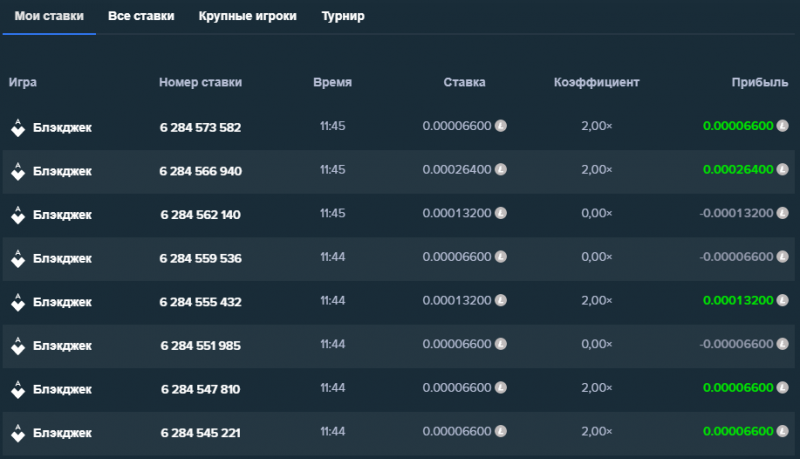800x459 pixels.
Task: Click Litecoin coin beside stake in row 6 284 551 985
Action: [501, 344]
